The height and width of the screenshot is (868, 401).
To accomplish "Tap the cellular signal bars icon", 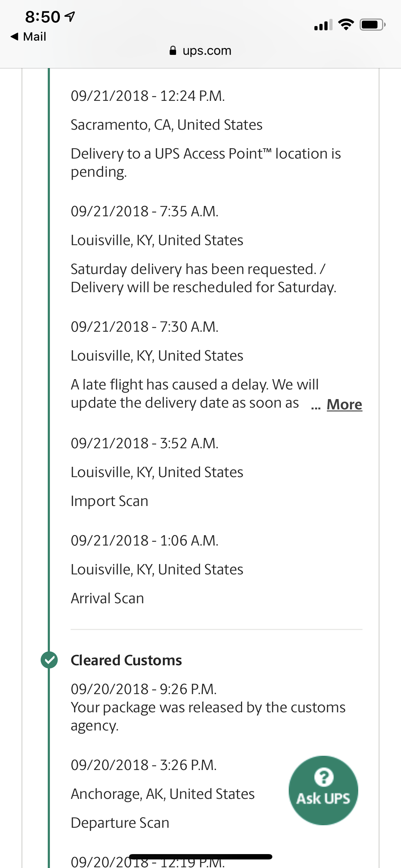I will (x=323, y=25).
